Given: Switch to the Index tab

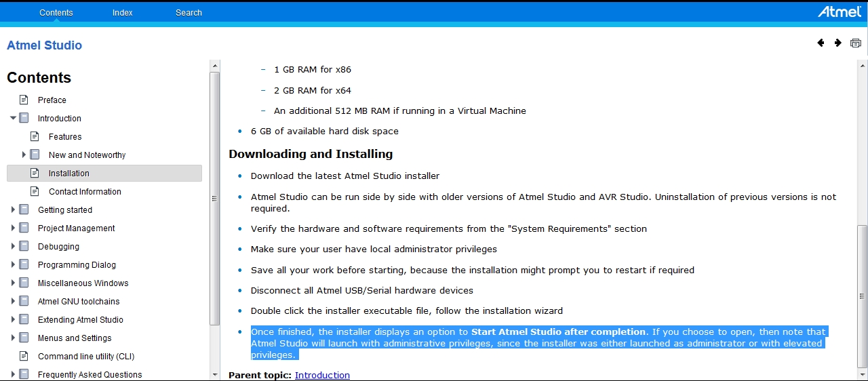Looking at the screenshot, I should pos(123,12).
